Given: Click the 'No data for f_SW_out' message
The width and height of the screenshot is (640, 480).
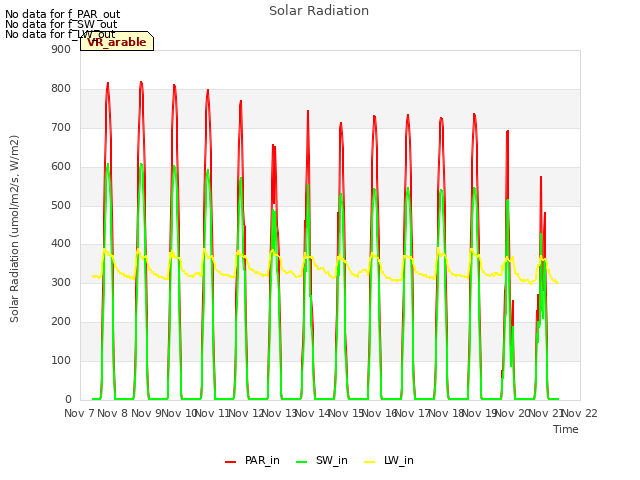Looking at the screenshot, I should pos(61,24).
